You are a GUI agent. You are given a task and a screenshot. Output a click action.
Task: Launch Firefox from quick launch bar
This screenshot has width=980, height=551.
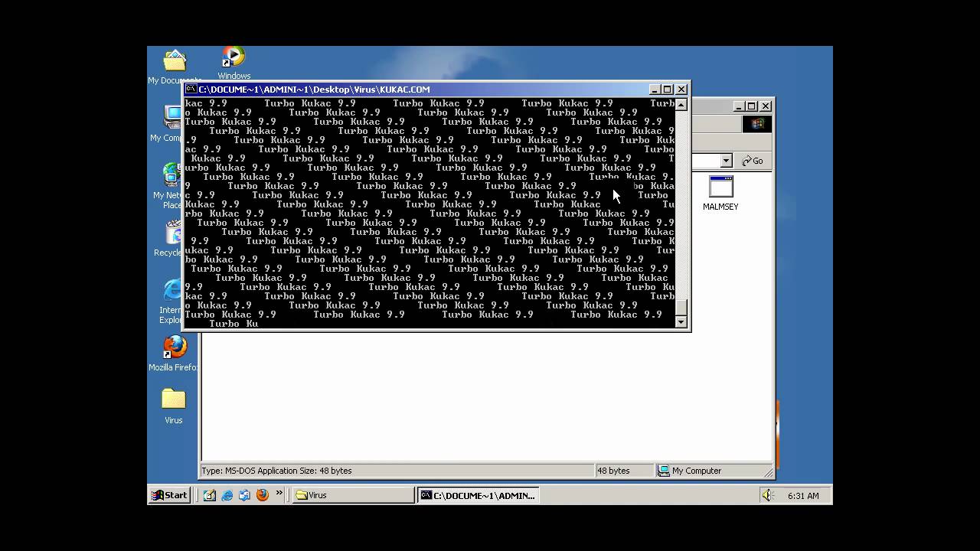click(263, 495)
